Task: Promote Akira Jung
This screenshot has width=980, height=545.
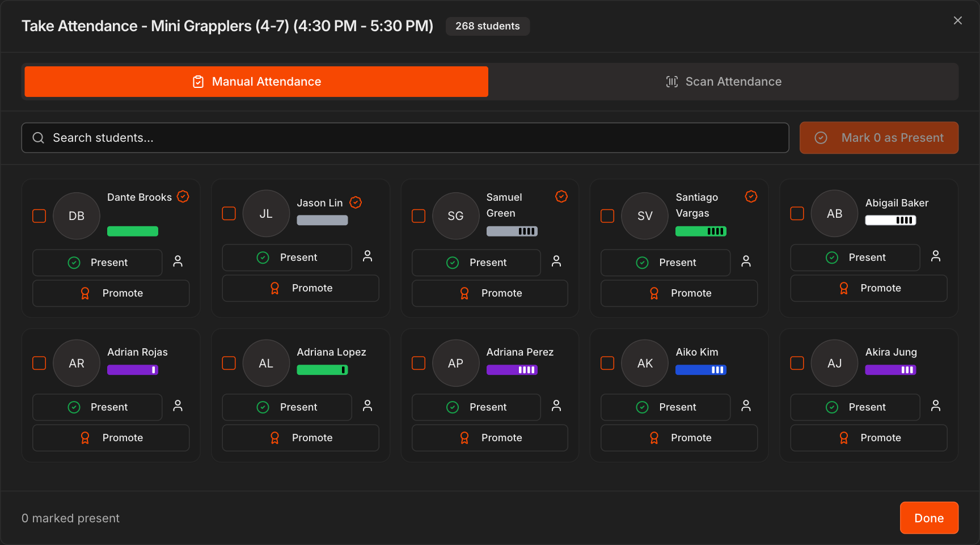Action: [x=869, y=438]
